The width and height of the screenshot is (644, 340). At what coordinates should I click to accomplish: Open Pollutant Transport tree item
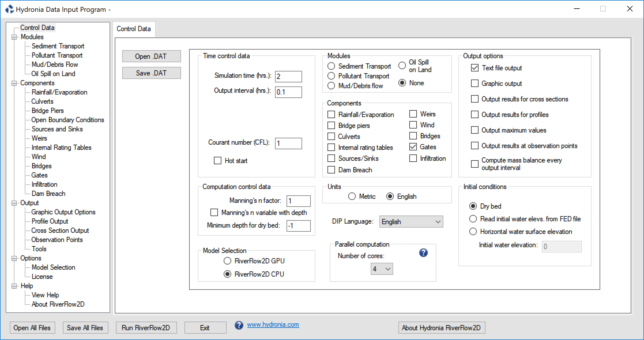coord(57,55)
